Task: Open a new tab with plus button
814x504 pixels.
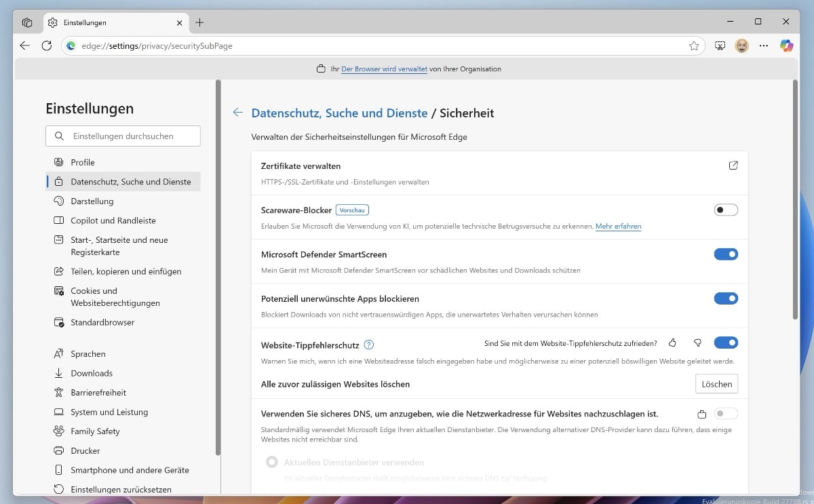Action: pyautogui.click(x=199, y=22)
